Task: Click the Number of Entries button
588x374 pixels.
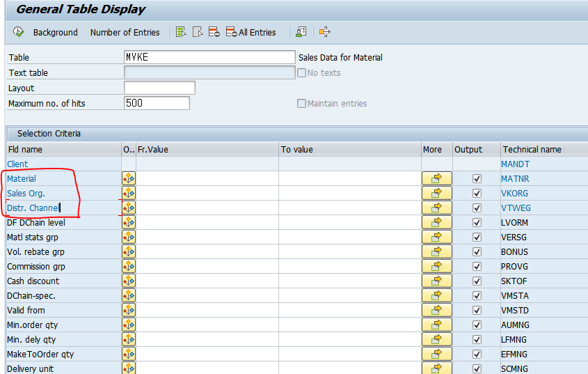Action: pos(125,32)
